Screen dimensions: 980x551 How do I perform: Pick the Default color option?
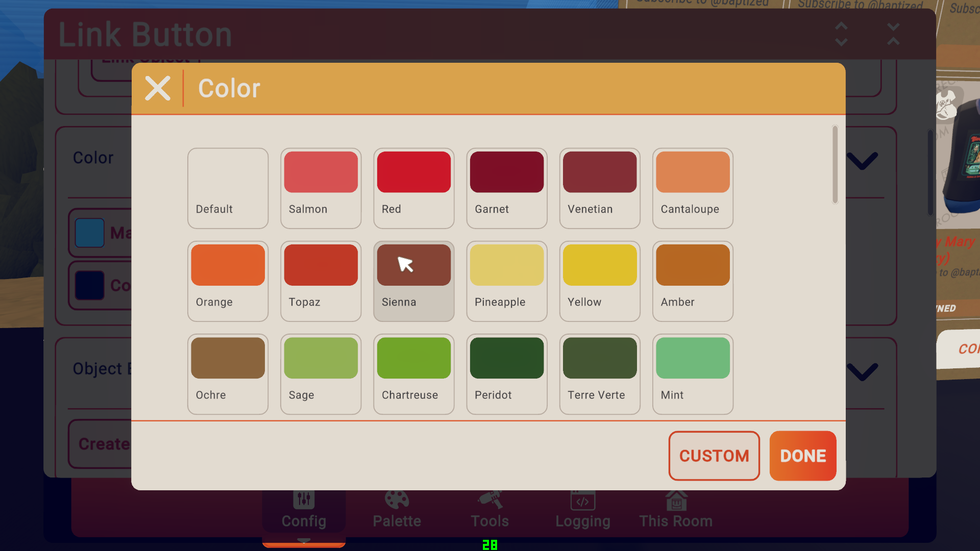tap(228, 188)
